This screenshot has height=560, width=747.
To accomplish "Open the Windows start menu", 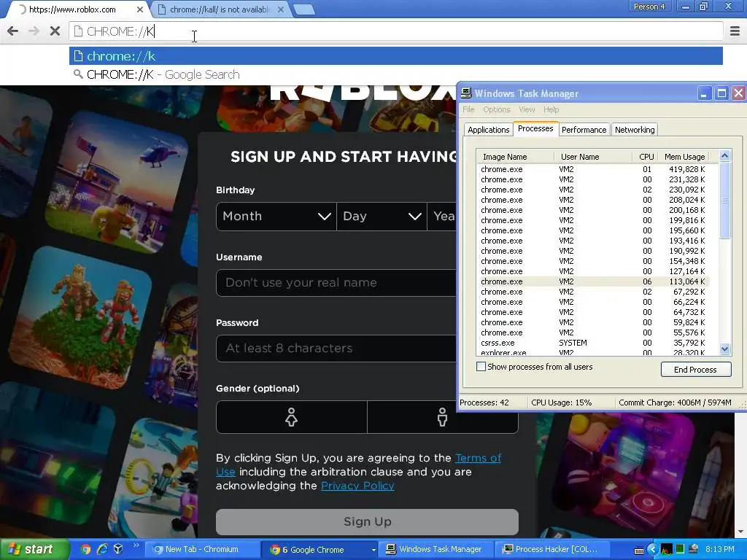I will click(34, 550).
